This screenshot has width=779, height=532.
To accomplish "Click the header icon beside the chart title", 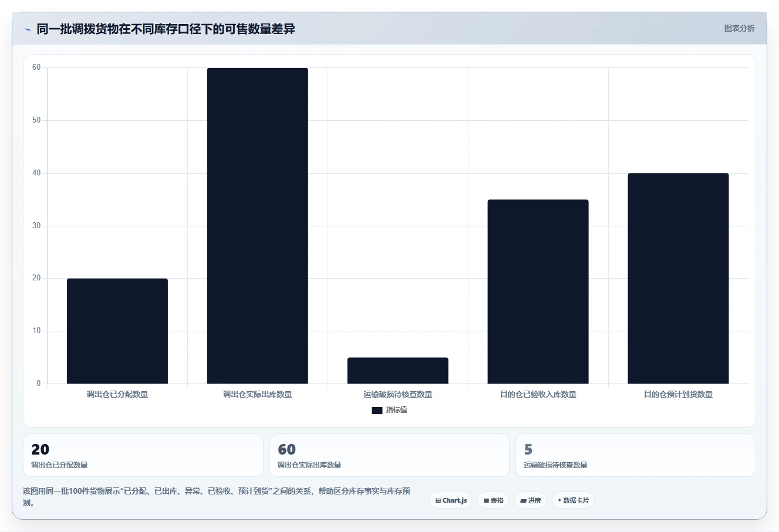I will point(28,29).
